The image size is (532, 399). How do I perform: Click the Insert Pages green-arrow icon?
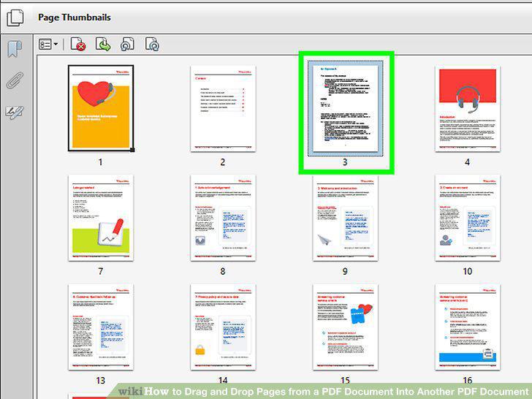pos(103,45)
